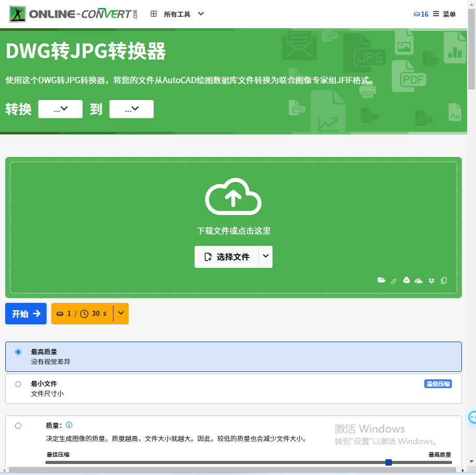This screenshot has width=476, height=475.
Task: Click the 文件尺寸小 description
Action: [x=47, y=394]
